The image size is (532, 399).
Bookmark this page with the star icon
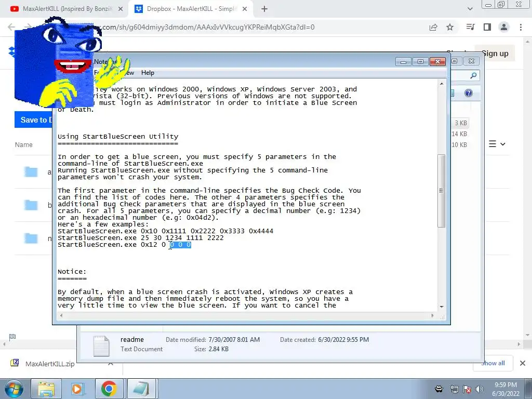450,27
